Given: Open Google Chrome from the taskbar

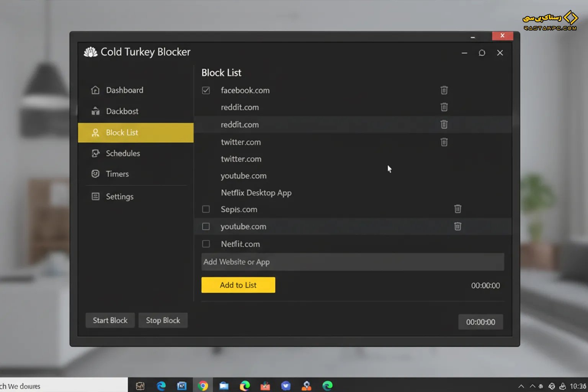Looking at the screenshot, I should pyautogui.click(x=203, y=385).
